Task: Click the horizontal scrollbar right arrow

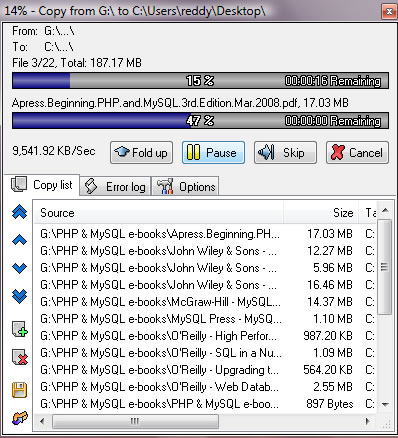Action: (367, 421)
